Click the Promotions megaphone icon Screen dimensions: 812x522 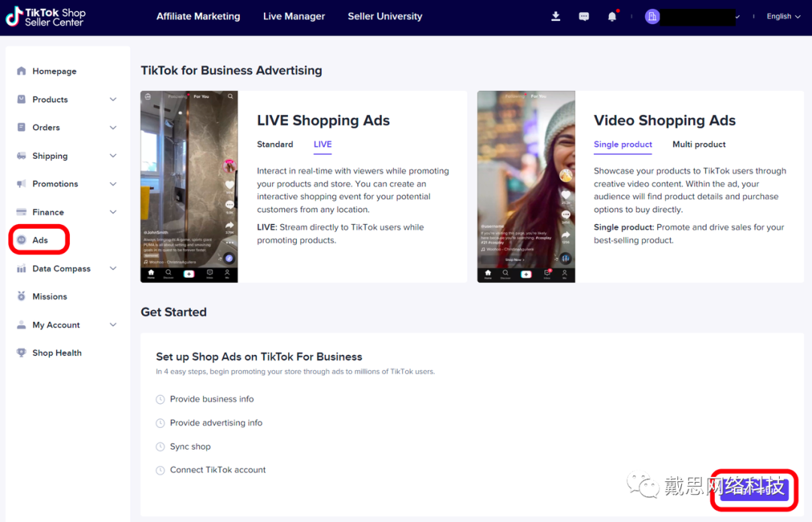pyautogui.click(x=21, y=184)
